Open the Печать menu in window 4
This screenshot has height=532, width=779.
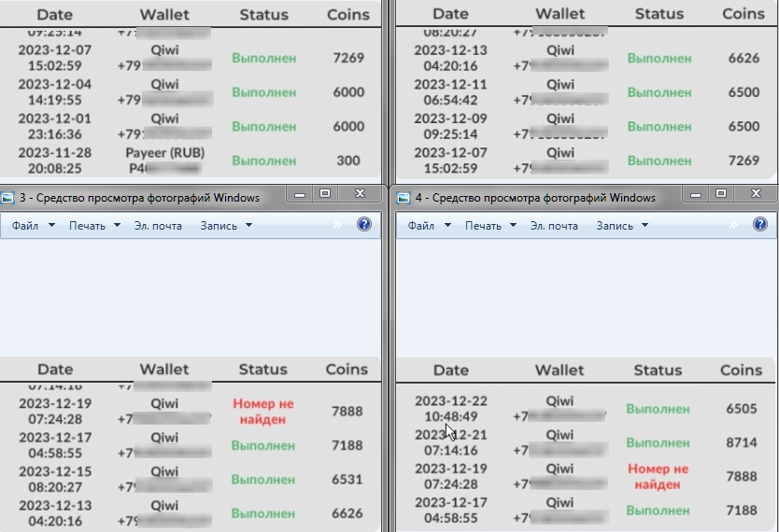[x=490, y=226]
